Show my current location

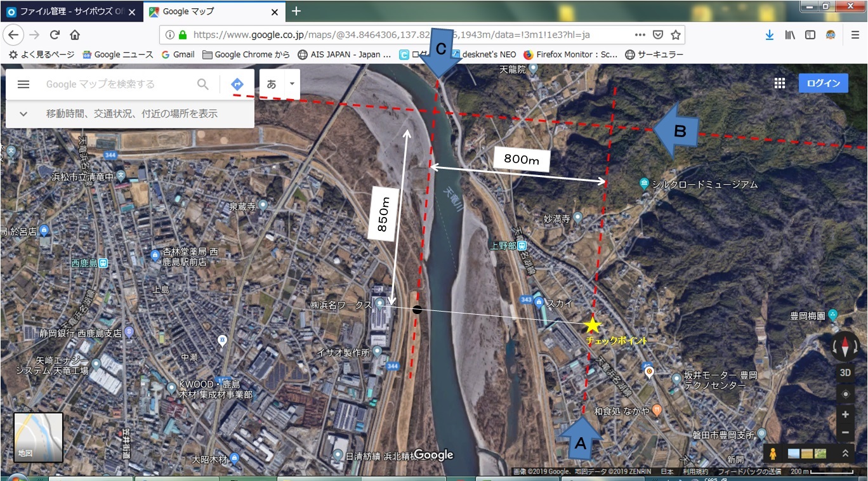point(845,394)
